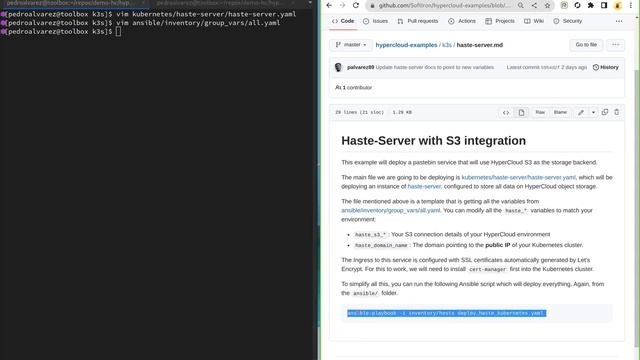Viewport: 640px width, 360px height.
Task: Click the 1 contributor label
Action: coord(353,87)
